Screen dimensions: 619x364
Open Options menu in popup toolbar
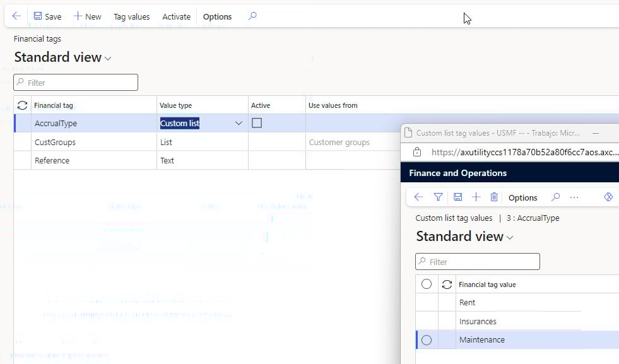click(x=522, y=197)
